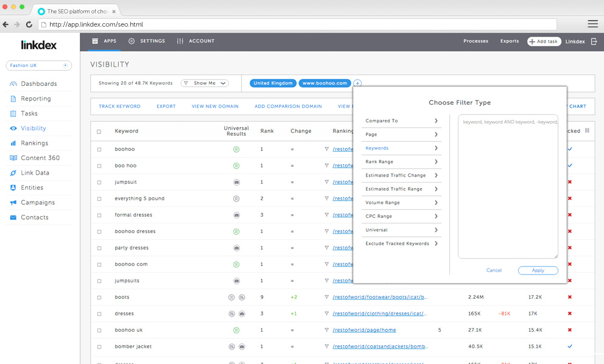Expand the Rank Range filter
The width and height of the screenshot is (604, 364).
(401, 162)
